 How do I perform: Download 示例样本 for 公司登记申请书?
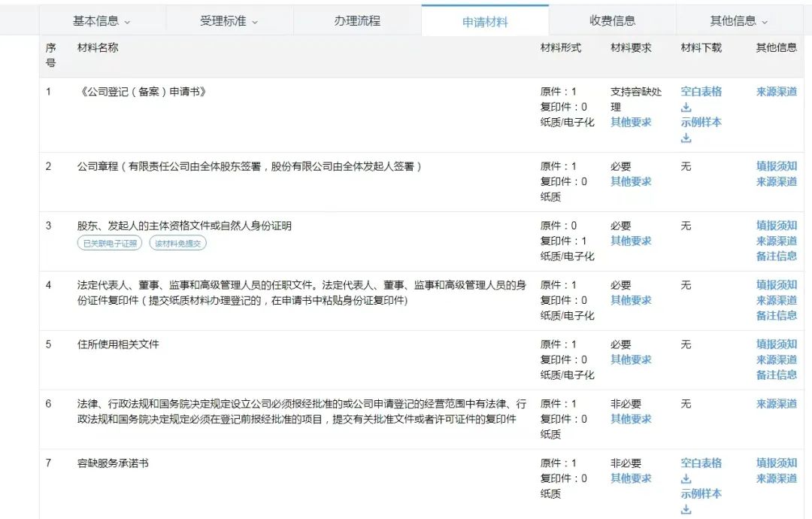(x=686, y=138)
